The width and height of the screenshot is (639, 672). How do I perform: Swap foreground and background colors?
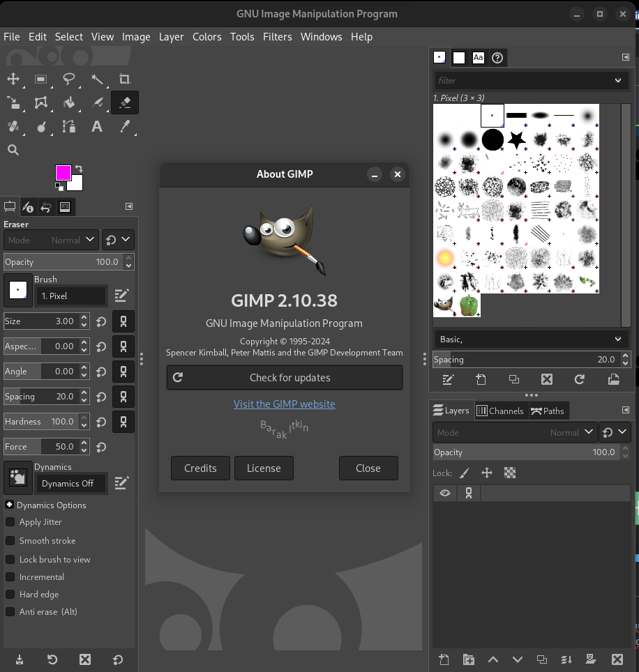[x=79, y=169]
